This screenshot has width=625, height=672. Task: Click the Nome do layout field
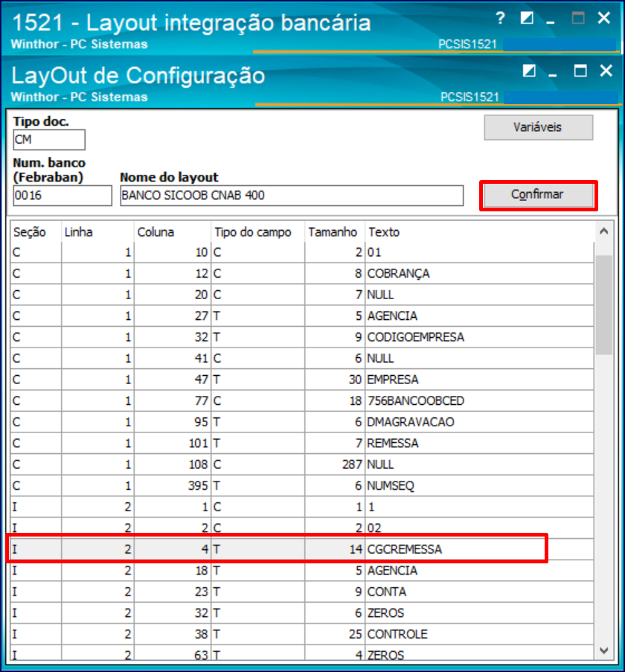(292, 196)
